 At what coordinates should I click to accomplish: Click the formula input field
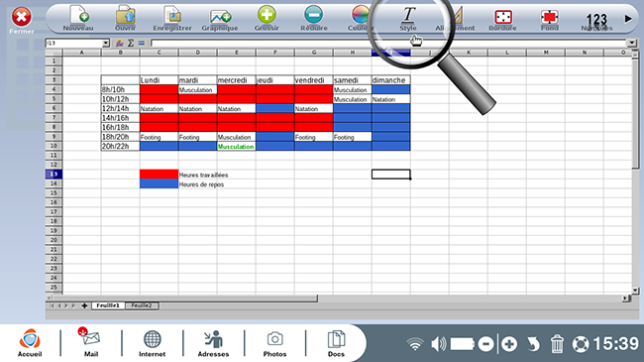[388, 43]
